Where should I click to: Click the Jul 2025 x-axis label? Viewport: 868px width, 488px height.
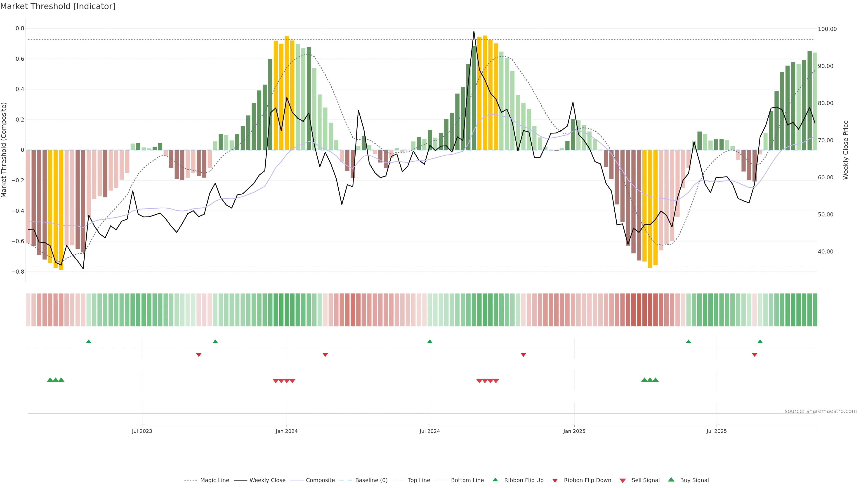pyautogui.click(x=716, y=431)
